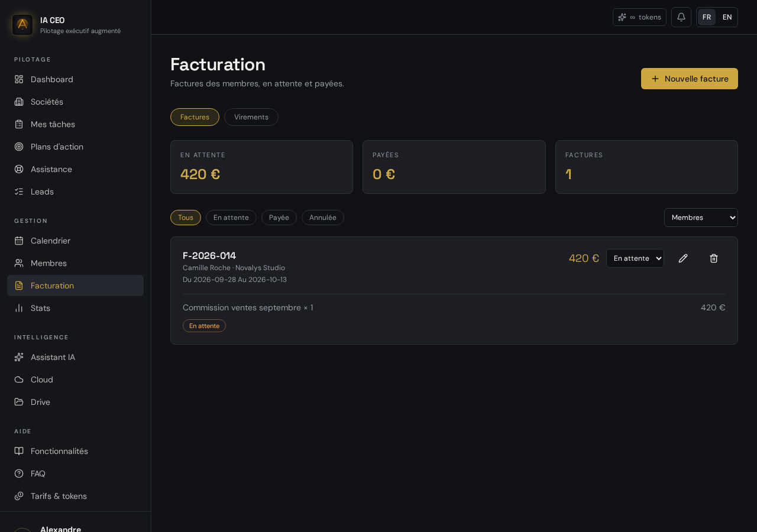Click the Assistance lifebuoy icon
Viewport: 757px width, 532px height.
point(19,169)
